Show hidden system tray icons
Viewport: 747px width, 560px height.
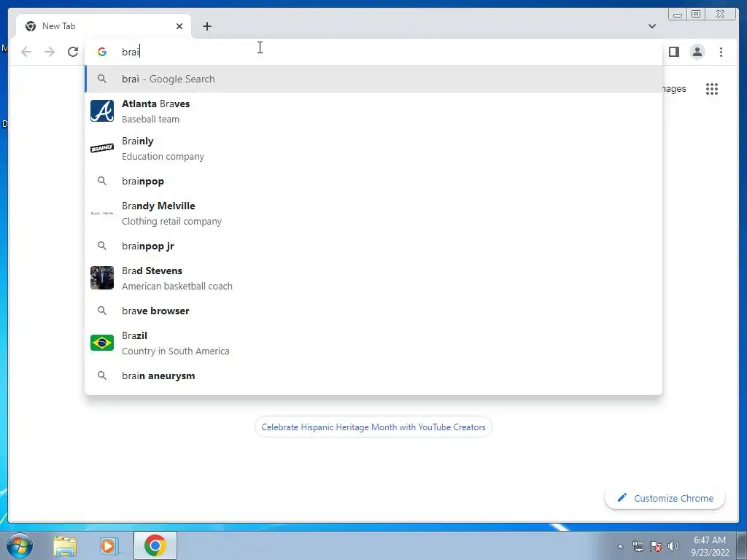coord(620,546)
